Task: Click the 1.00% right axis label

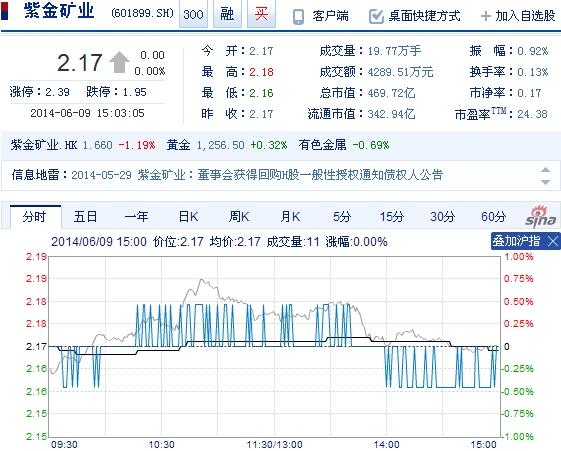Action: click(x=518, y=257)
